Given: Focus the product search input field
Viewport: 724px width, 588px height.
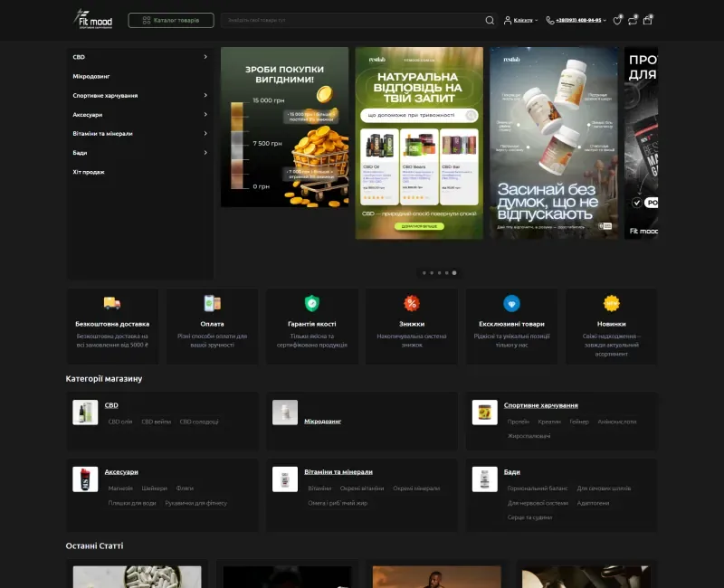Looking at the screenshot, I should point(353,20).
